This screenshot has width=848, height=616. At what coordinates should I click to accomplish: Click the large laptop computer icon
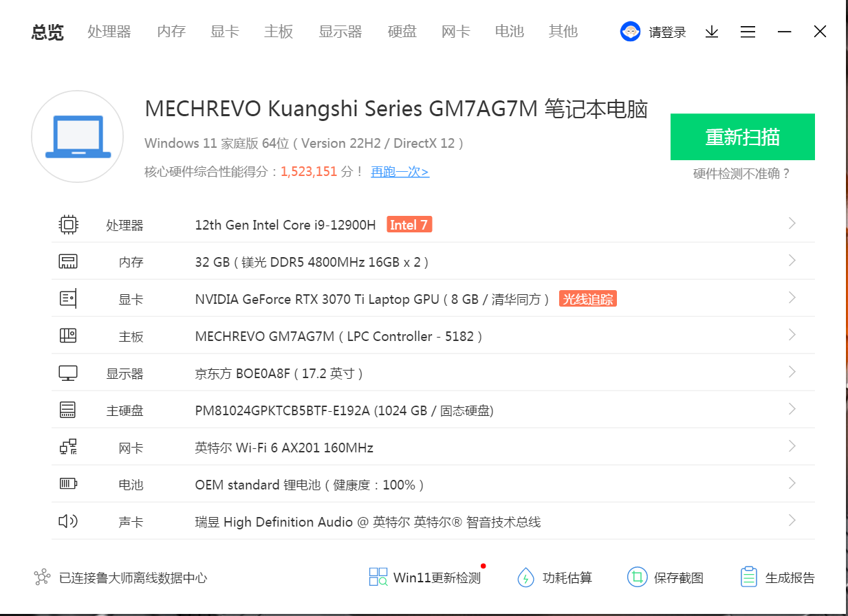[x=78, y=136]
